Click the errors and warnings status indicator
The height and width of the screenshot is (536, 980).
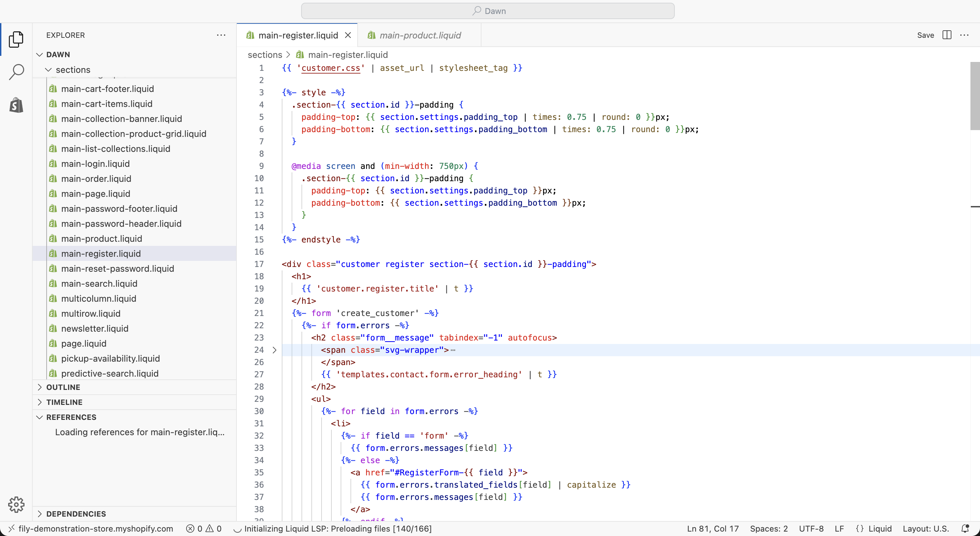coord(203,529)
